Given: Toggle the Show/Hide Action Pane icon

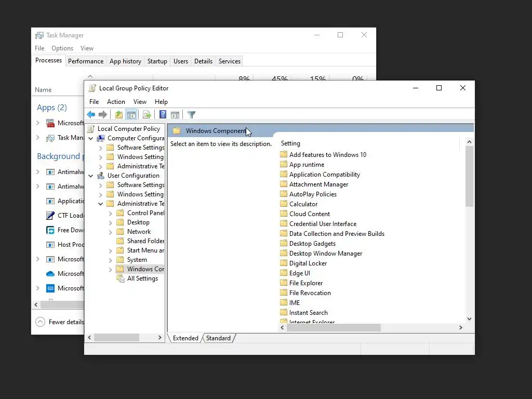Looking at the screenshot, I should pyautogui.click(x=175, y=115).
